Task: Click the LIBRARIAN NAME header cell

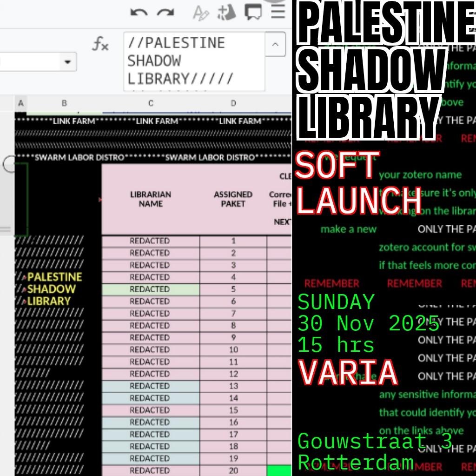Action: 151,199
